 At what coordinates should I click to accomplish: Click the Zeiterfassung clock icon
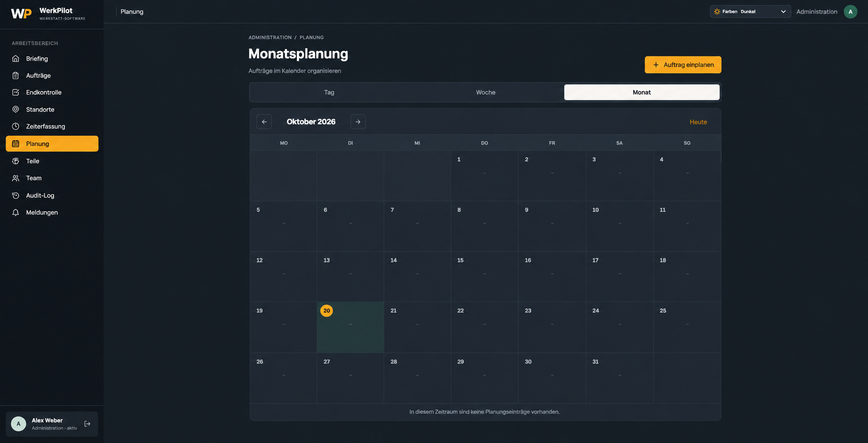(16, 127)
